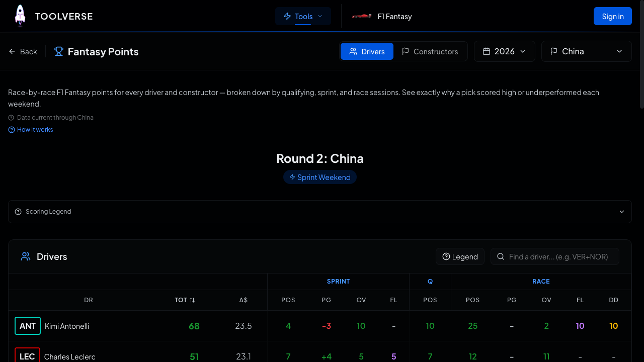644x362 pixels.
Task: Sort the table by TOT column
Action: click(185, 300)
